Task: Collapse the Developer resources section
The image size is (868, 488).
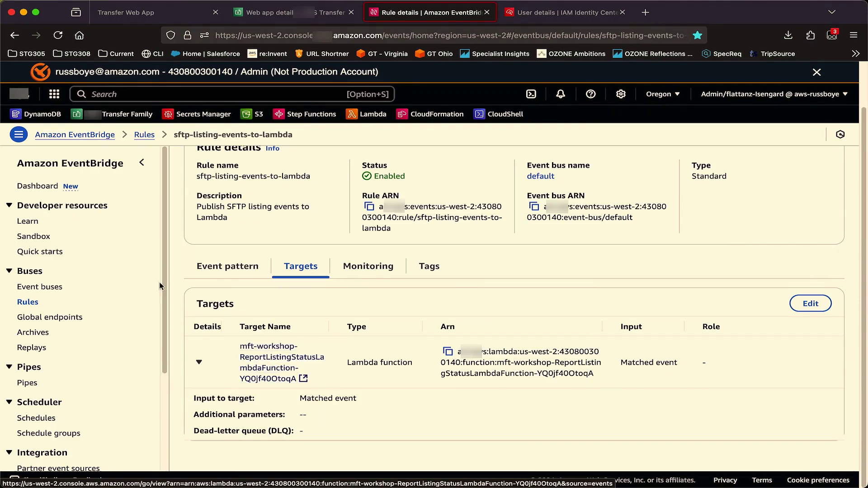Action: click(9, 205)
